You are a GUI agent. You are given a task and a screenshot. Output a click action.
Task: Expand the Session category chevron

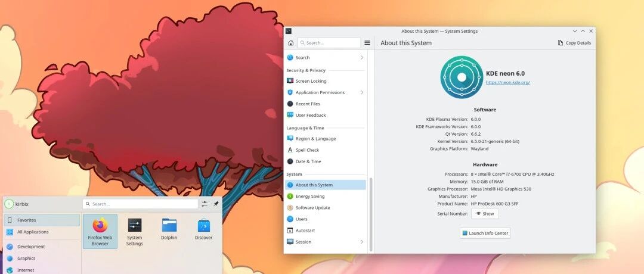(362, 242)
